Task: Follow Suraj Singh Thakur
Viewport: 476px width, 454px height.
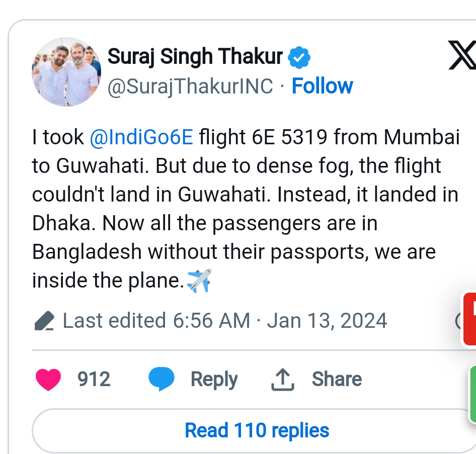Action: (x=322, y=86)
